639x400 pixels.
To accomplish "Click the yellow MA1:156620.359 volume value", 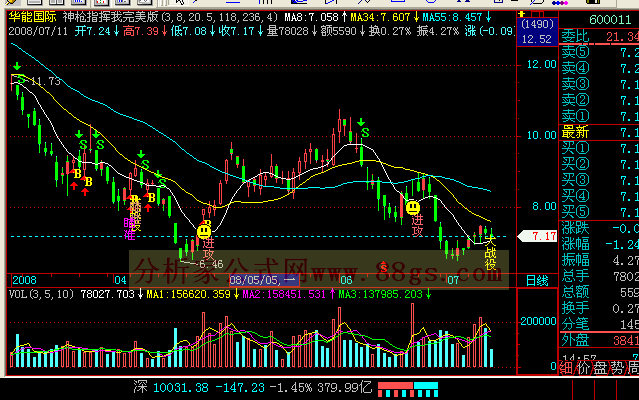I will click(188, 294).
